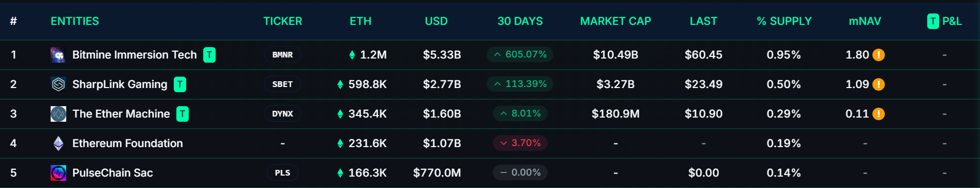Open the Ethereum Foundation entity name

tap(128, 143)
